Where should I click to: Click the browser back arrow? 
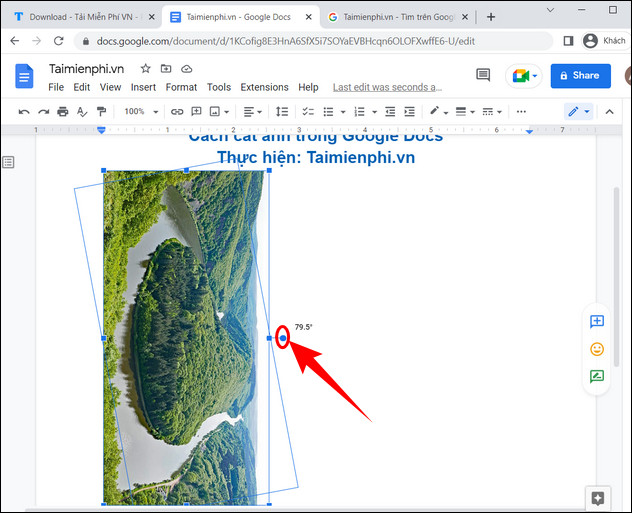[15, 41]
